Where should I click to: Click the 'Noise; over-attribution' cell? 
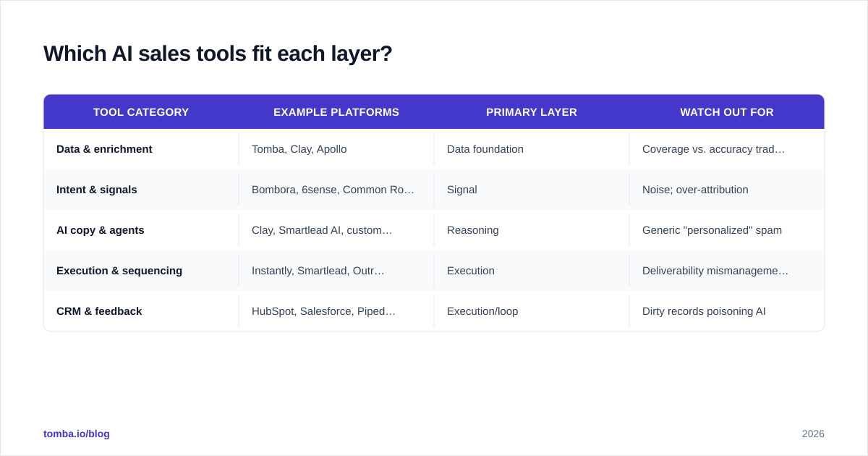click(x=695, y=190)
